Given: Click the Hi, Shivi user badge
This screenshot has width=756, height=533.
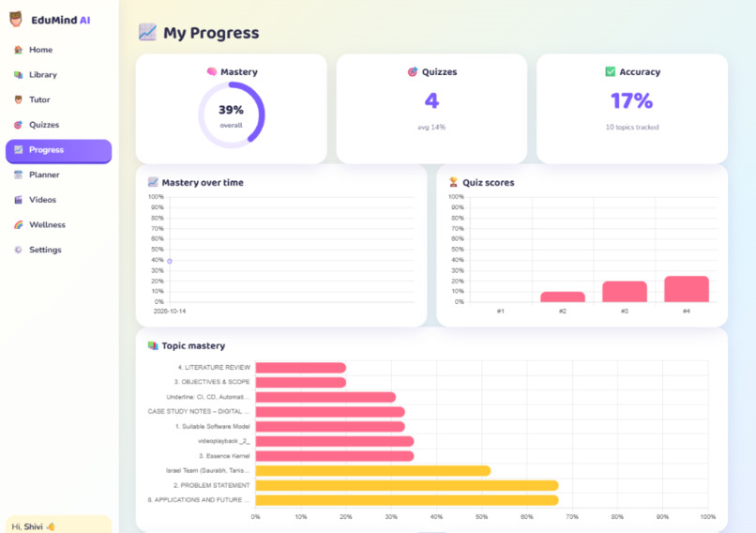Looking at the screenshot, I should click(59, 525).
